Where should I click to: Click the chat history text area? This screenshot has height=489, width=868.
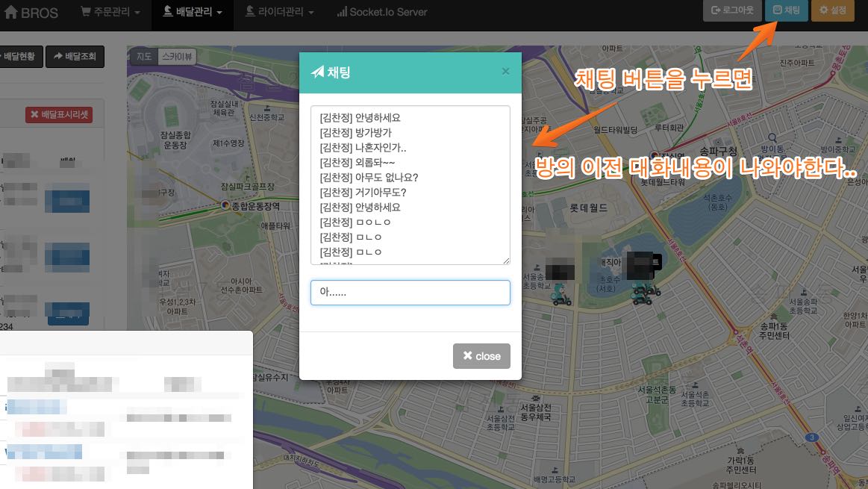pos(410,185)
